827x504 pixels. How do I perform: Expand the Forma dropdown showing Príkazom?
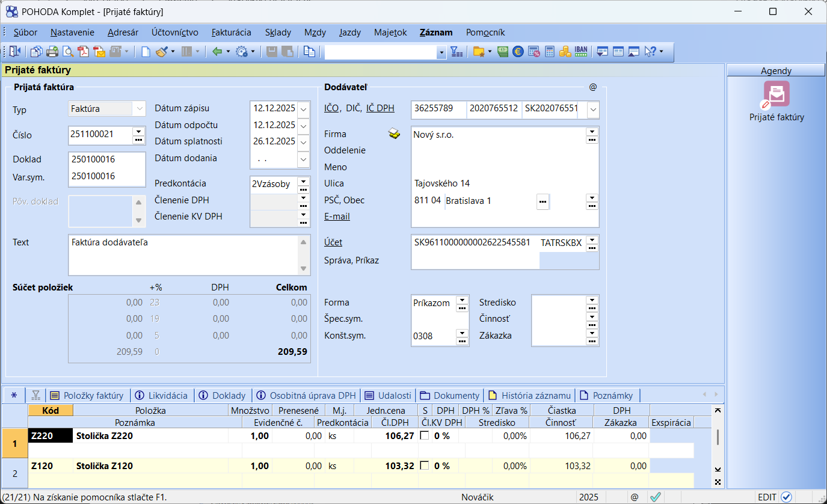(461, 299)
